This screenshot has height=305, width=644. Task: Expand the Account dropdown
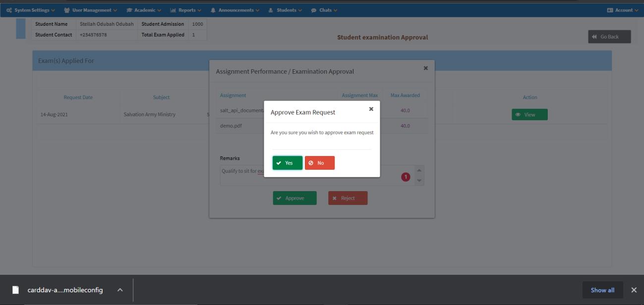[622, 10]
